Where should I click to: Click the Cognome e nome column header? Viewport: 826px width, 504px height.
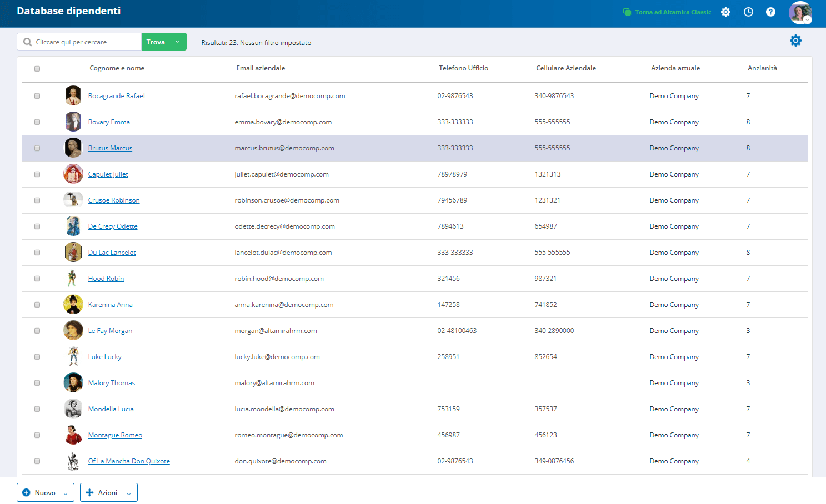(117, 68)
